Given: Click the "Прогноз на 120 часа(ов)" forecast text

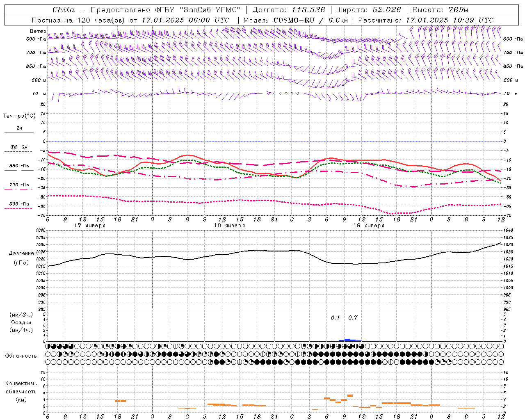Looking at the screenshot, I should click(79, 20).
